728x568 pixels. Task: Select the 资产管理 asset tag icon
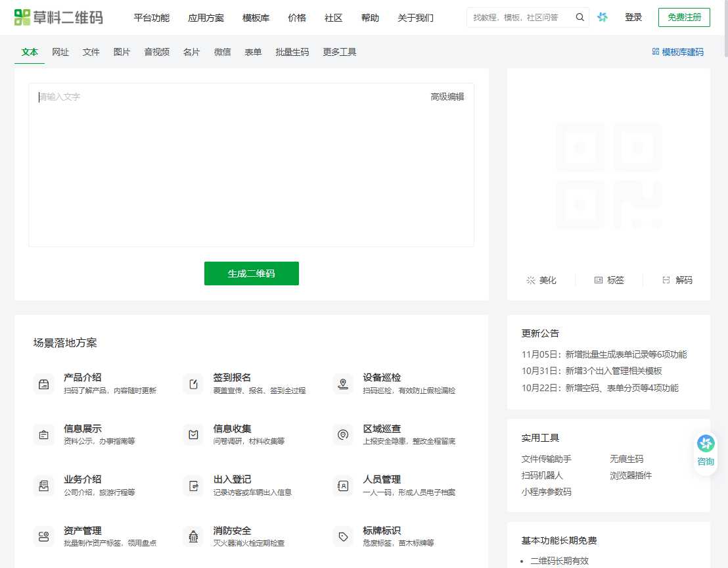coord(43,536)
